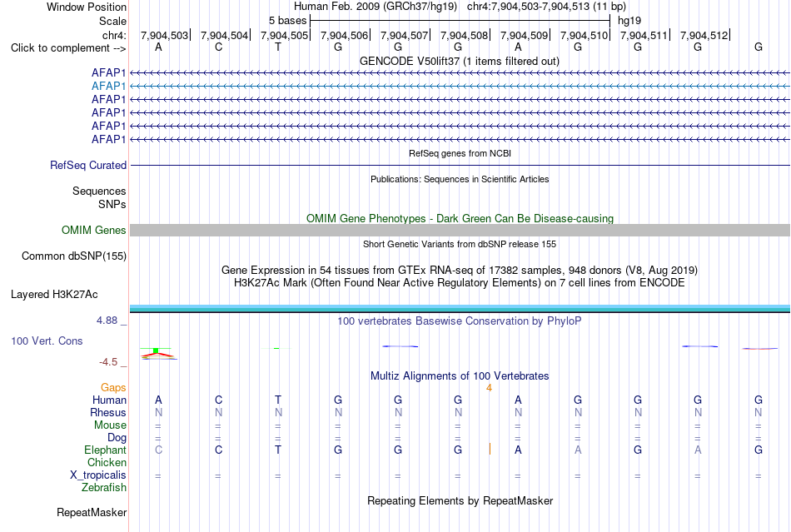Click the "Sequences" track label
This screenshot has height=532, width=791.
click(x=99, y=191)
